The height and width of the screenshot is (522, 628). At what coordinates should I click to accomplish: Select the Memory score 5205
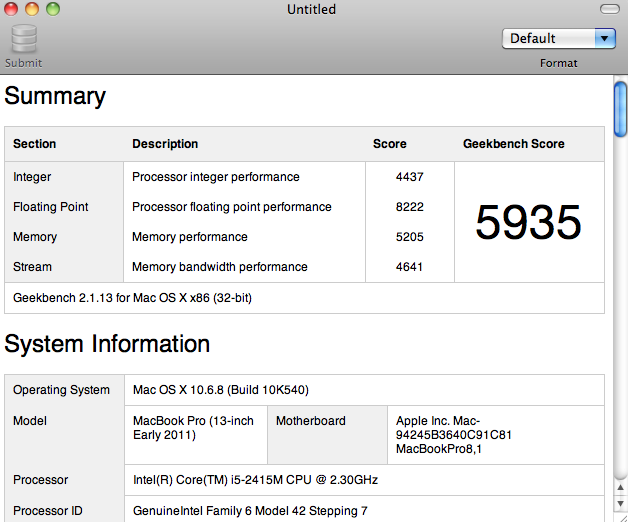click(x=409, y=237)
